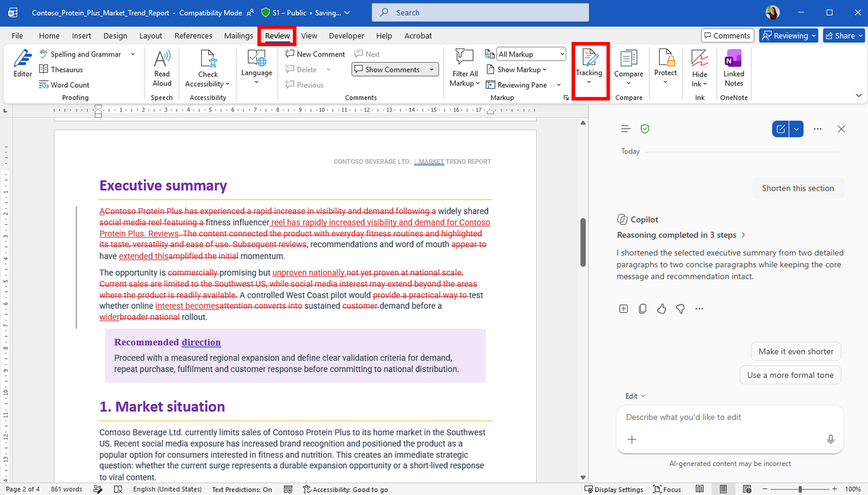Image resolution: width=868 pixels, height=495 pixels.
Task: Click the 861 words count
Action: pos(67,489)
